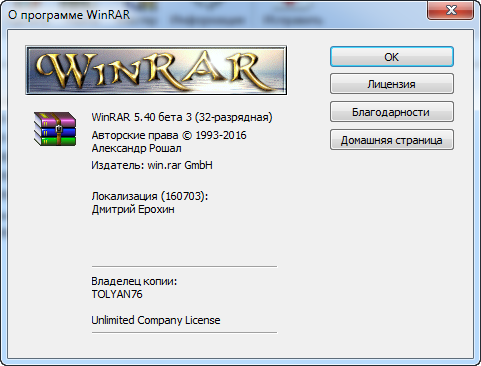481x366 pixels.
Task: Click the name Александр Рошал
Action: pyautogui.click(x=137, y=148)
